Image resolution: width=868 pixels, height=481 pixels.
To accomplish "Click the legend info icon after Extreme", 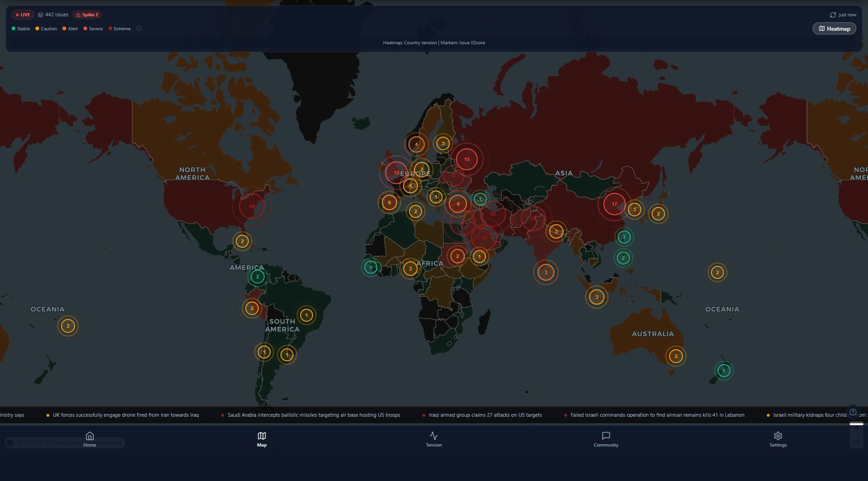I will [x=139, y=28].
